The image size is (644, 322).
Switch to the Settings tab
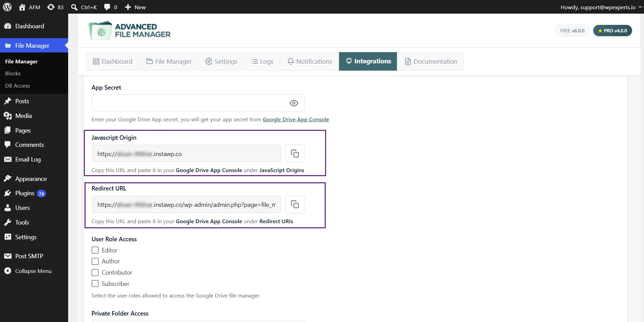tap(221, 61)
